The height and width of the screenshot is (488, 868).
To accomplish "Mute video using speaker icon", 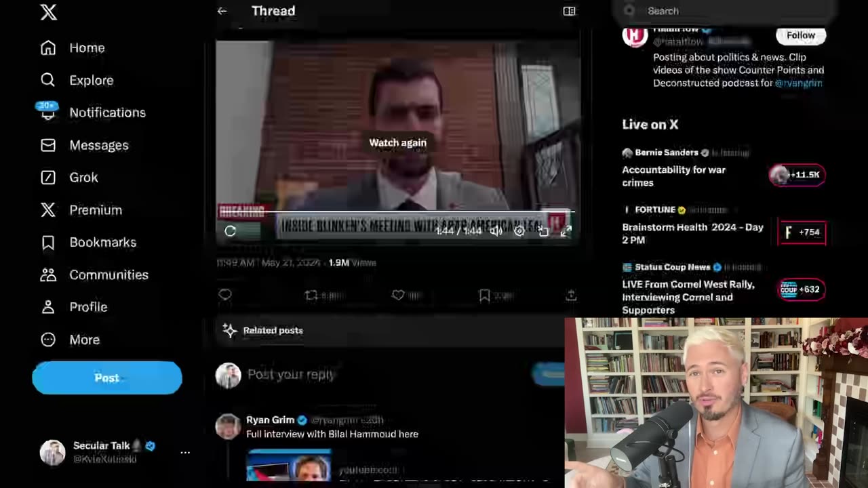I will (x=496, y=231).
